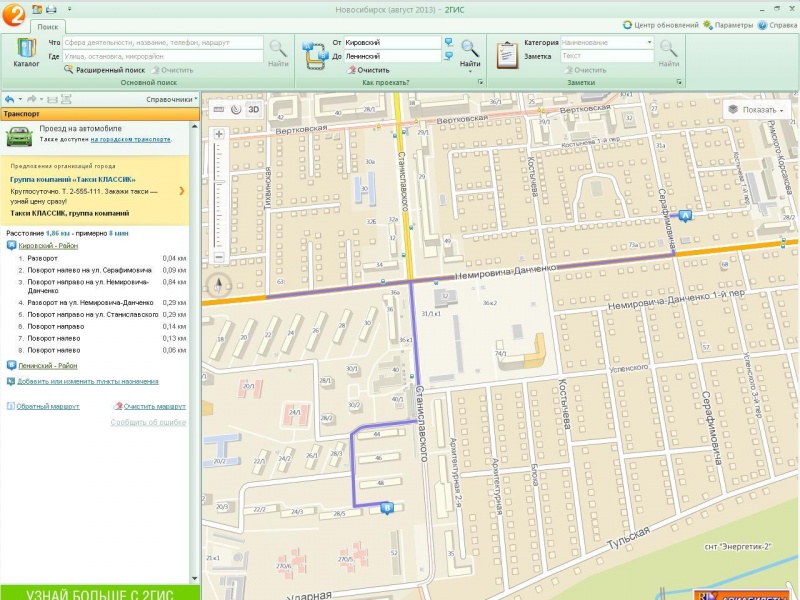Viewport: 800px width, 600px height.
Task: Click the От field containing Кировский
Action: (392, 42)
